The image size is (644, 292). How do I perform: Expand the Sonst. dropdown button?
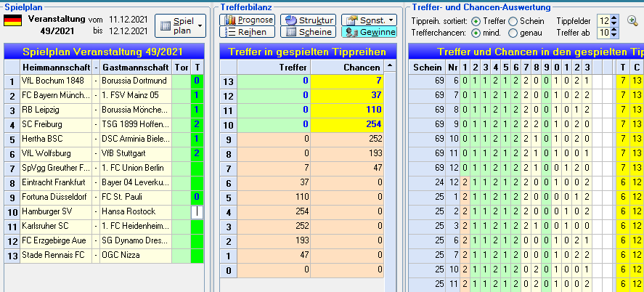point(369,20)
